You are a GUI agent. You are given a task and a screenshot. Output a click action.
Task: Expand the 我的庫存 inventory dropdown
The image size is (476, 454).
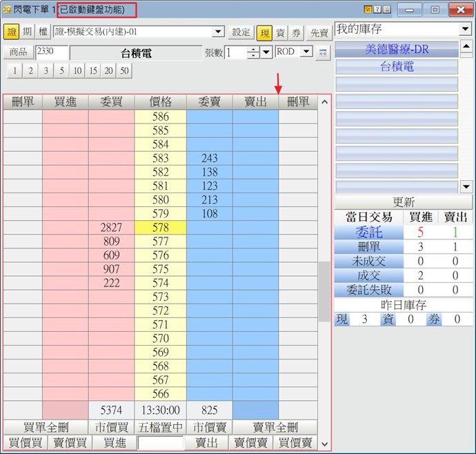pyautogui.click(x=464, y=30)
